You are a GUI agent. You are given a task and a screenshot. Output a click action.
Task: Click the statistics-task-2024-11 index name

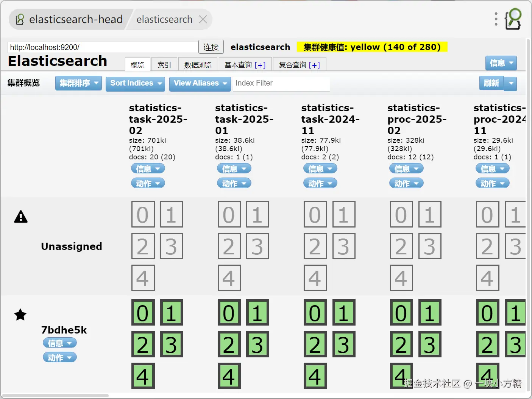331,119
